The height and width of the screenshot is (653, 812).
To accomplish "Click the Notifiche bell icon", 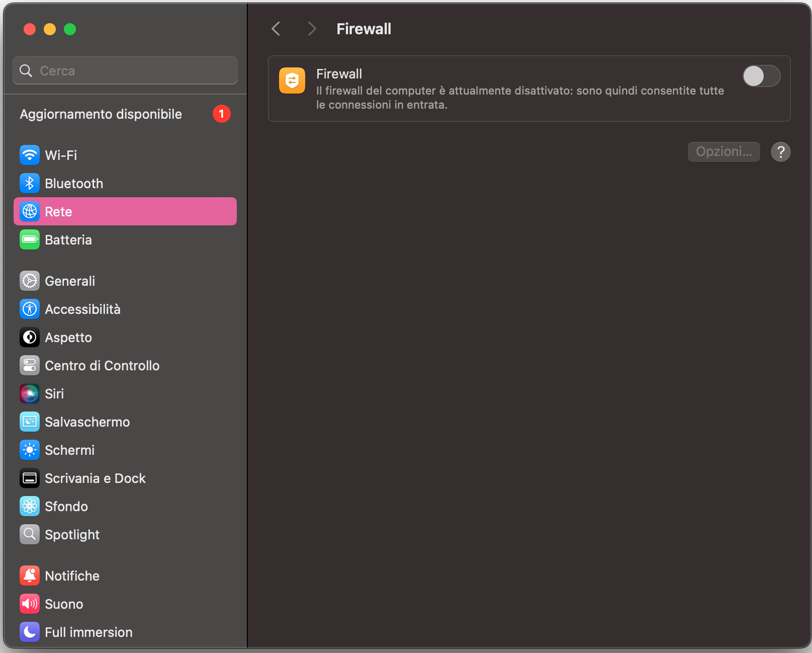I will click(30, 576).
